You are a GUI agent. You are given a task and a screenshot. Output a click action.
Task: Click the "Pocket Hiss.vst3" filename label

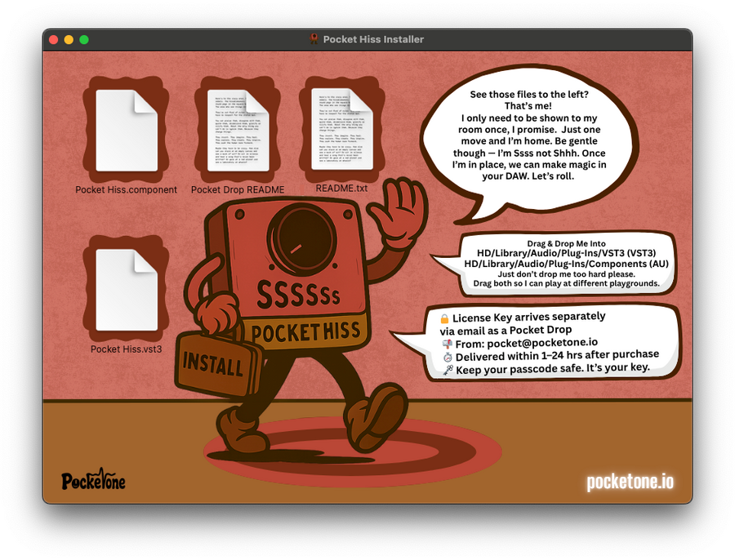(126, 349)
